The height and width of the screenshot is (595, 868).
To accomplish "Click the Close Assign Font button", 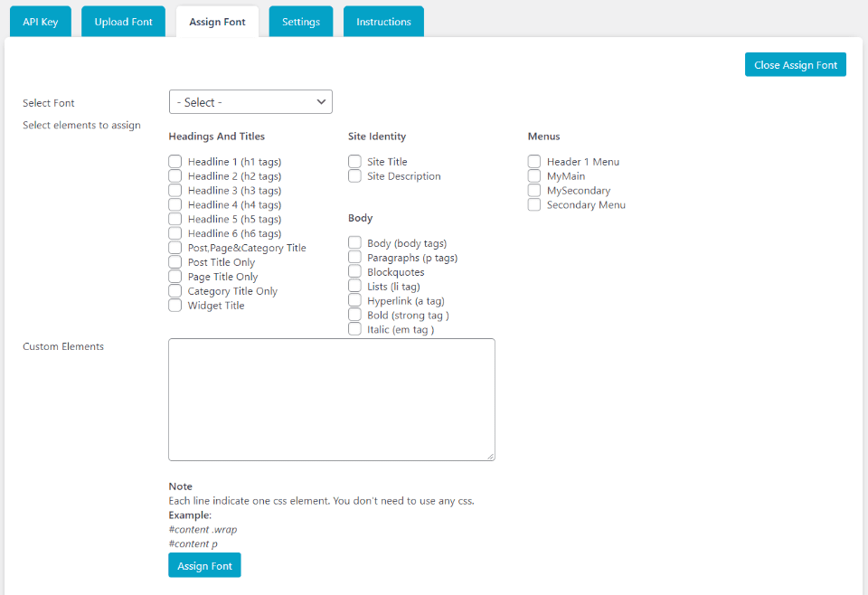I will (795, 65).
